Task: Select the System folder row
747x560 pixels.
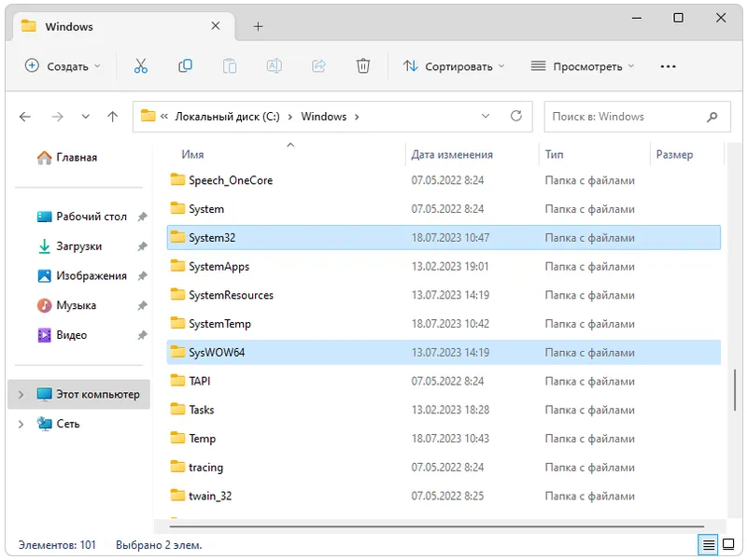Action: 444,209
